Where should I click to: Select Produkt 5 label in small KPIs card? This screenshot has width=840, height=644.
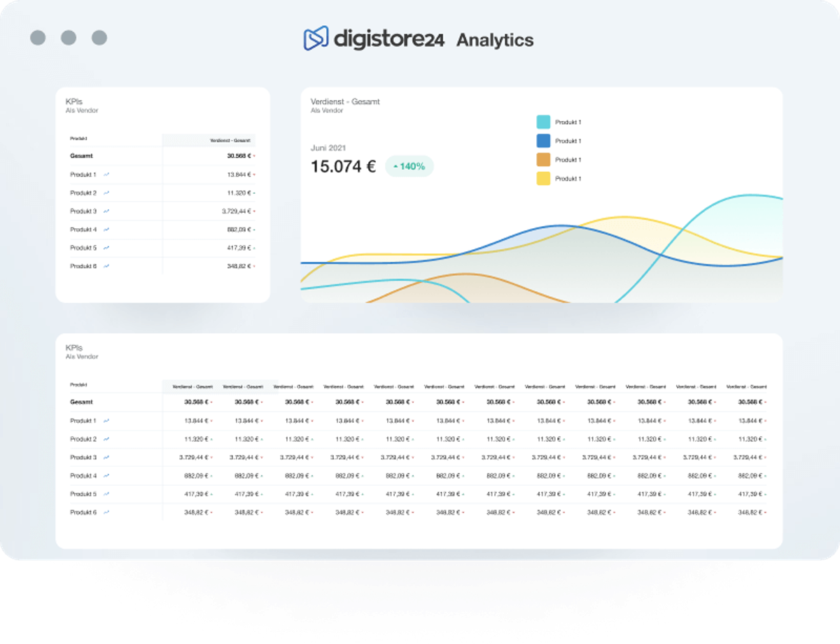click(83, 248)
